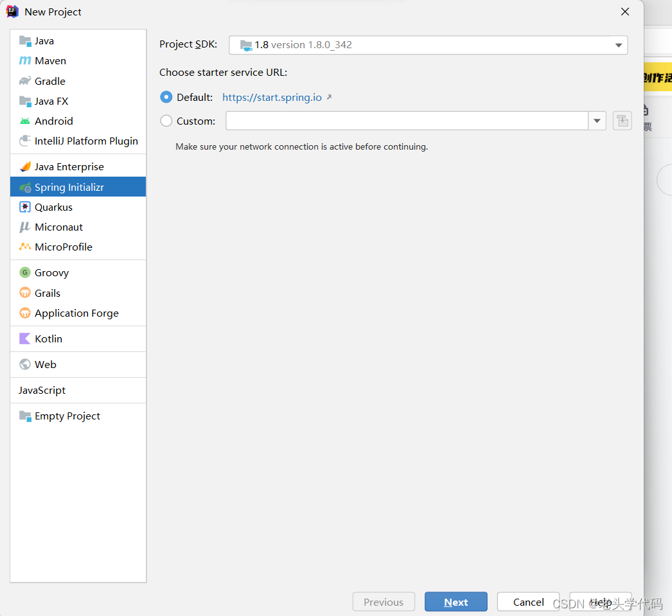Click the Maven 'm' icon
672x616 pixels.
pyautogui.click(x=25, y=61)
